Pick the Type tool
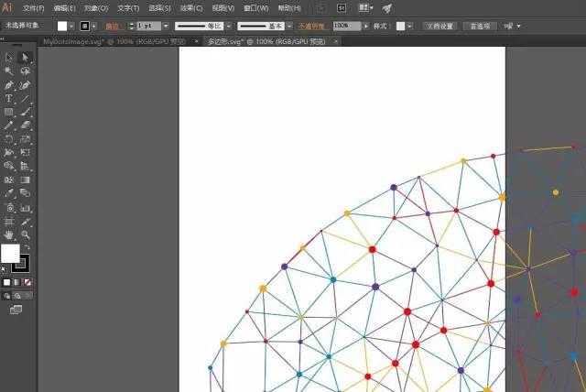 tap(9, 98)
